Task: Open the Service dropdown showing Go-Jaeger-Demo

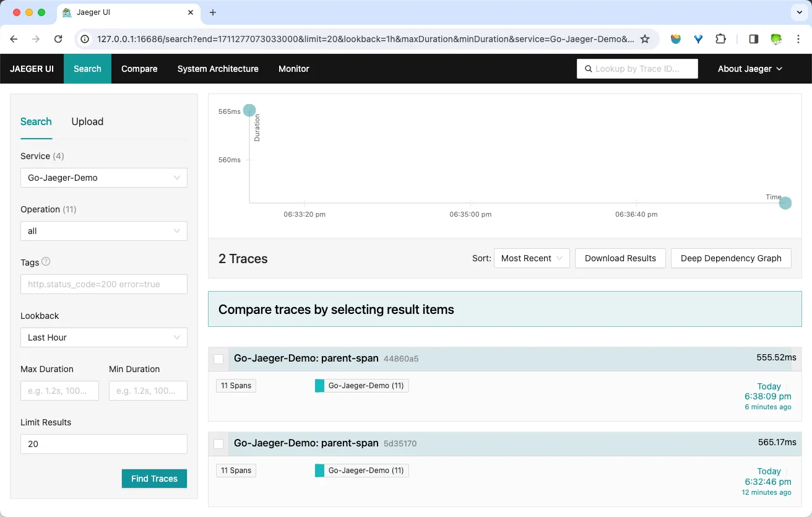Action: (104, 178)
